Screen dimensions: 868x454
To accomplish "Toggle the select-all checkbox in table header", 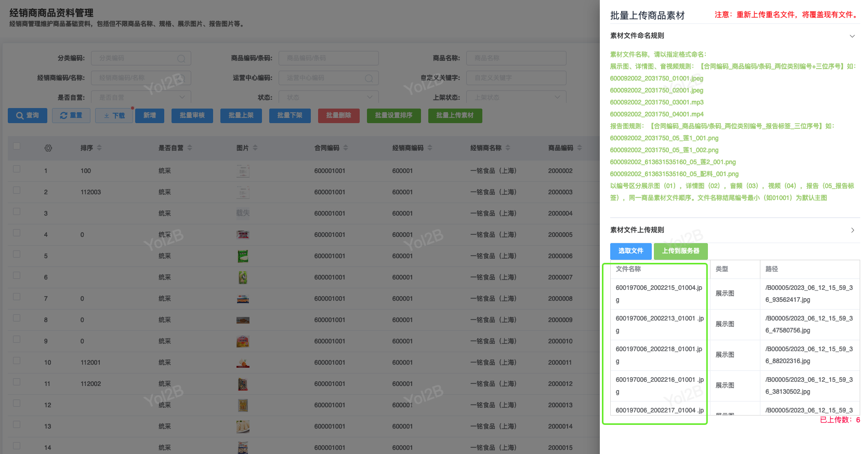I will coord(17,146).
